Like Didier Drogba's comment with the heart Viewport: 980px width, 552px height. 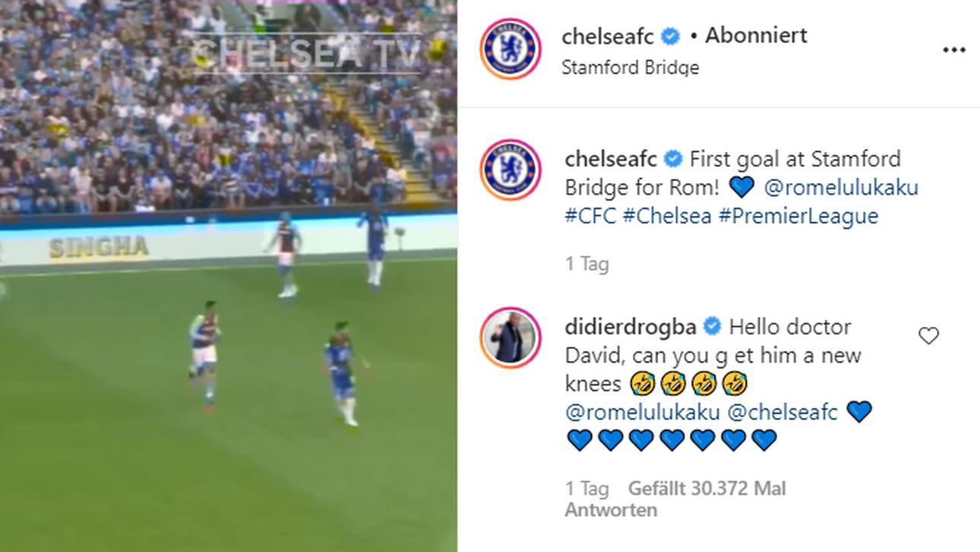928,335
